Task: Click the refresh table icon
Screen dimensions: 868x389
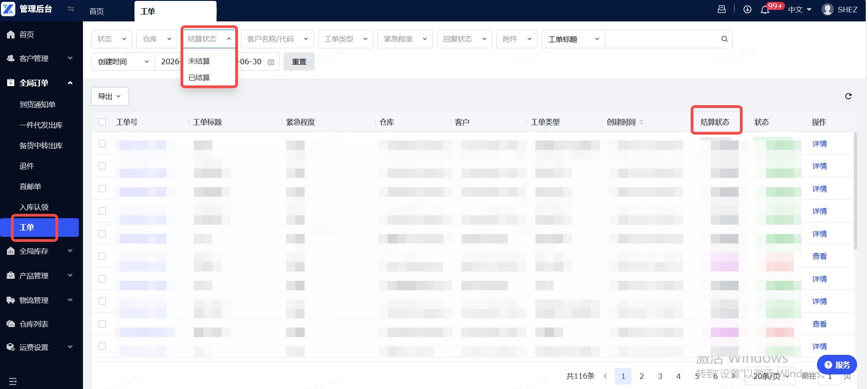Action: pos(848,96)
